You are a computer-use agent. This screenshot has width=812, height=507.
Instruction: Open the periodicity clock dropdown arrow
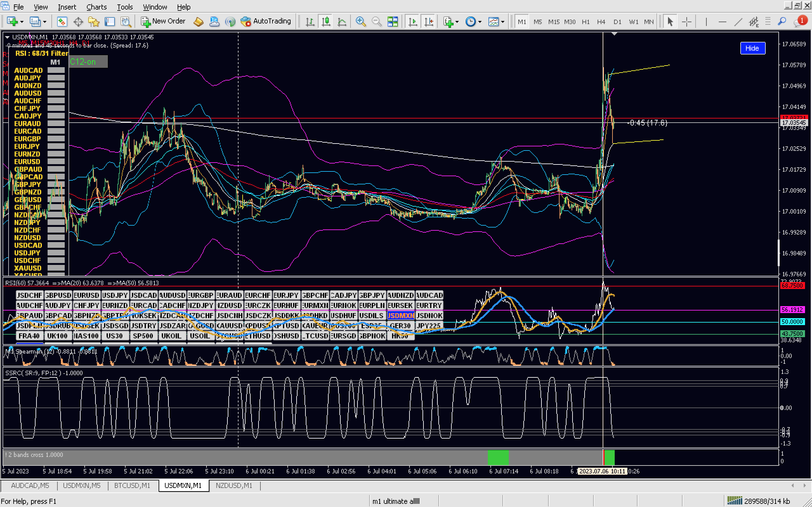point(480,22)
